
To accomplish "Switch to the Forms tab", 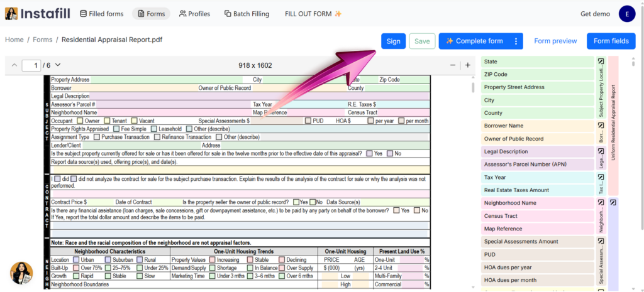I will [151, 14].
